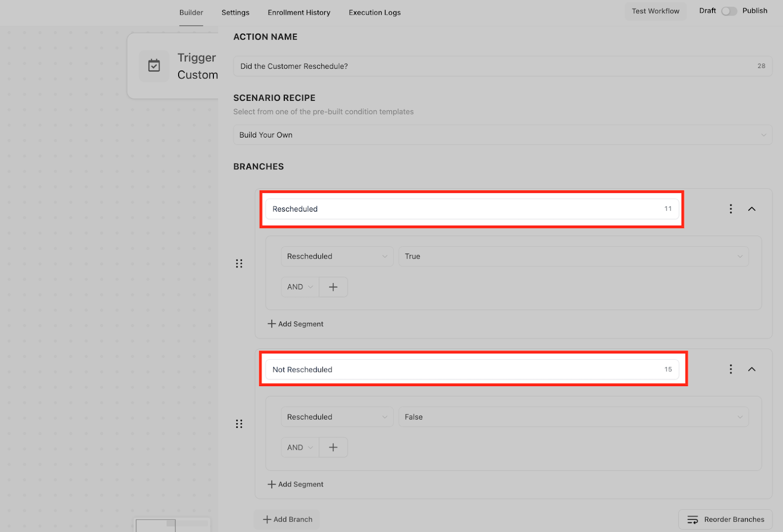Viewport: 783px width, 532px height.
Task: Open the Enrollment History tab
Action: (299, 13)
